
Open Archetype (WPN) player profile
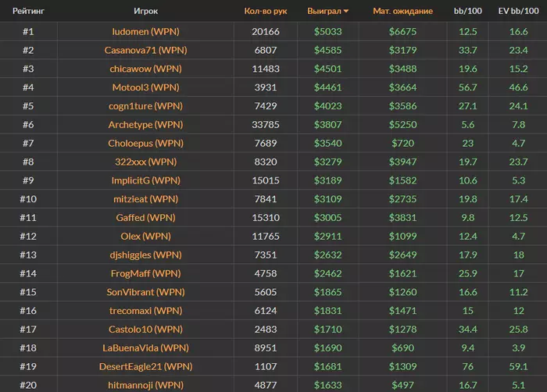tap(145, 124)
